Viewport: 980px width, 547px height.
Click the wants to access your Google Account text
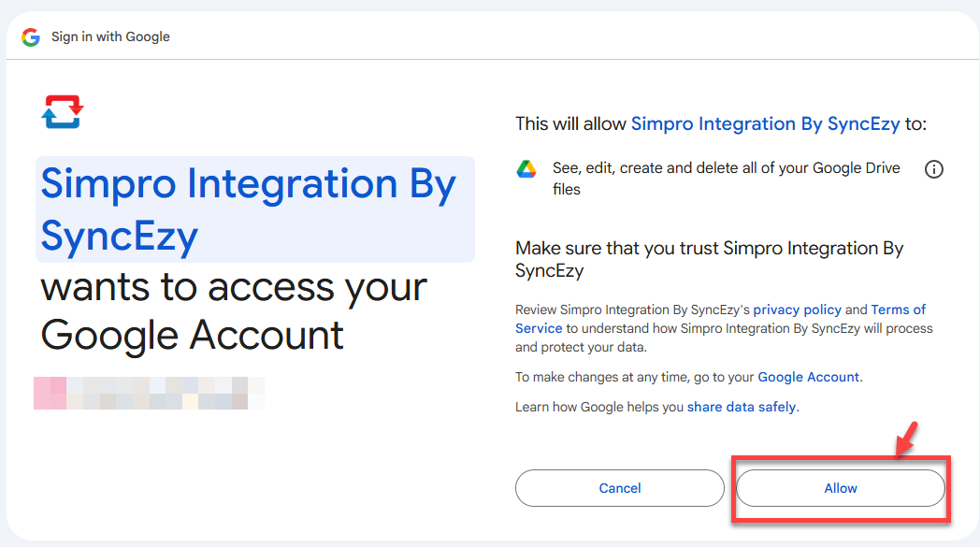(234, 311)
